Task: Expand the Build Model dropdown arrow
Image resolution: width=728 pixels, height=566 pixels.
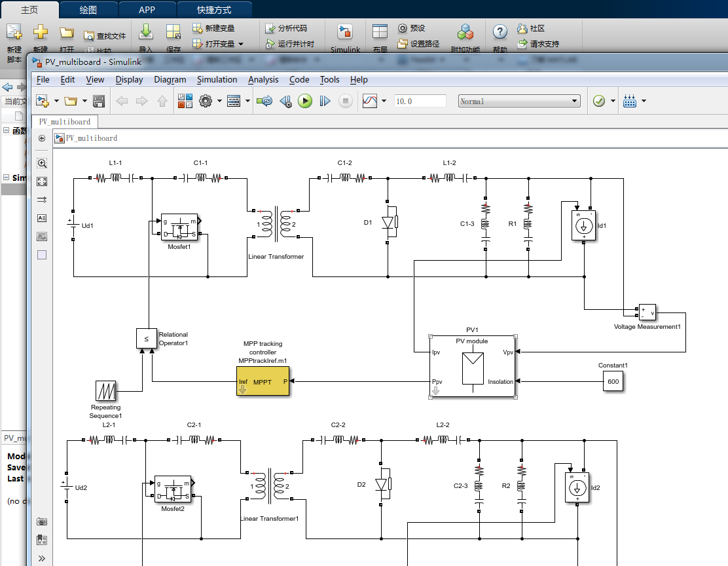Action: [644, 101]
